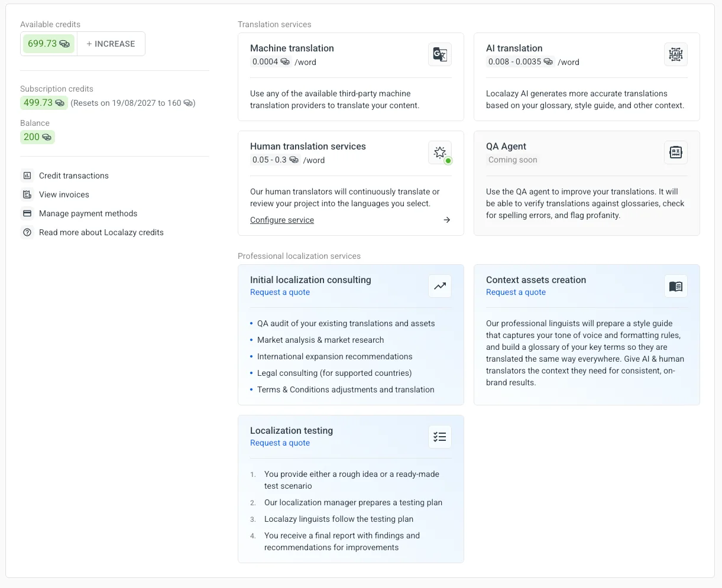Click the coin icon after 0.0004 price
The width and height of the screenshot is (722, 588).
pyautogui.click(x=285, y=61)
